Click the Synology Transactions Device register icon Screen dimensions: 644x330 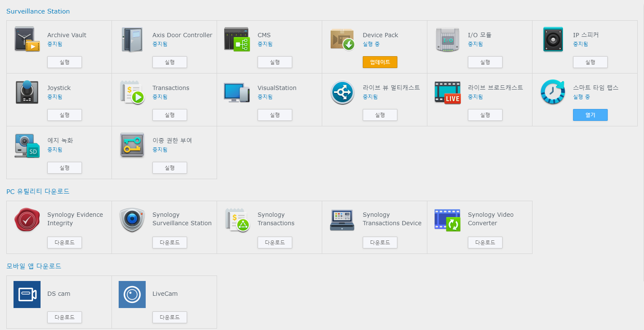click(x=342, y=220)
